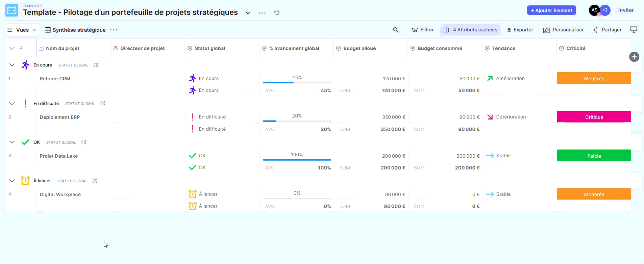Toggle the 4 Attributs cachées control
This screenshot has width=644, height=264.
470,30
